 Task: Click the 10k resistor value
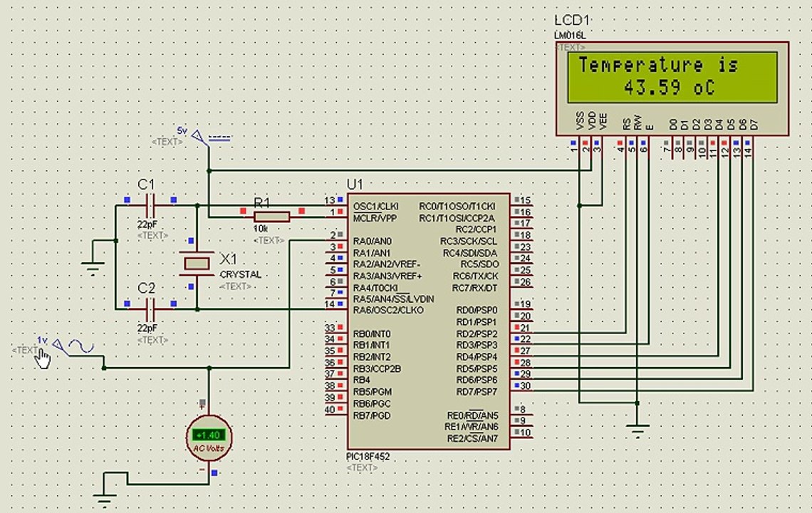tap(261, 229)
